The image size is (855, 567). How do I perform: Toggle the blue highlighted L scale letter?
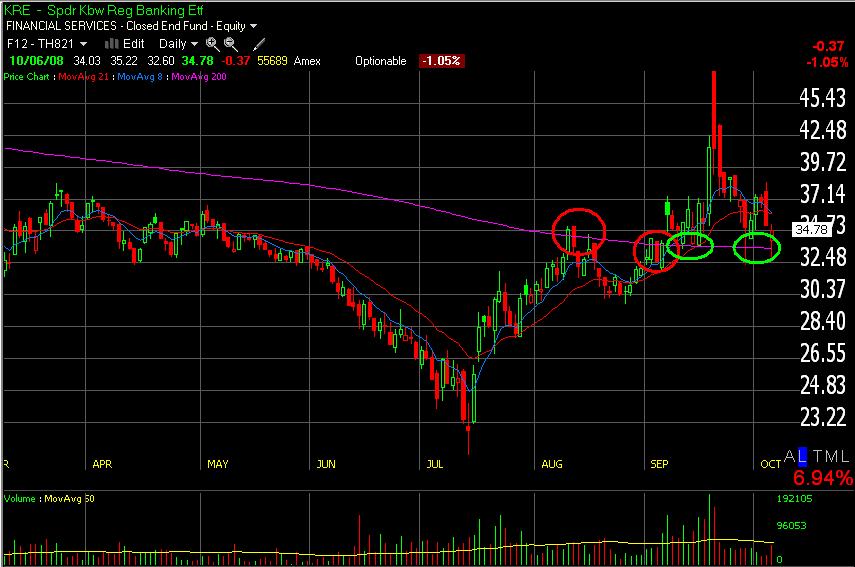pos(802,456)
